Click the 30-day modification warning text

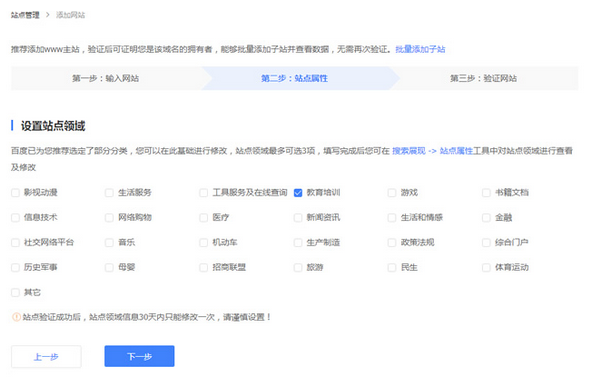coord(146,317)
